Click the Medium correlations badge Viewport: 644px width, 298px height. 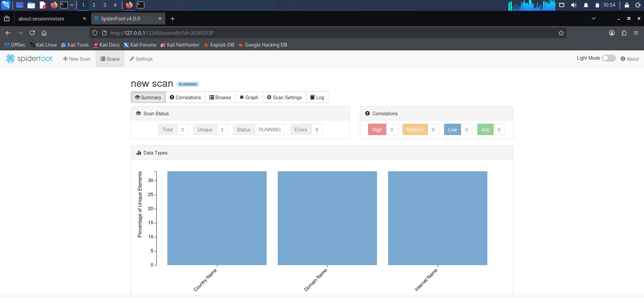pyautogui.click(x=421, y=130)
